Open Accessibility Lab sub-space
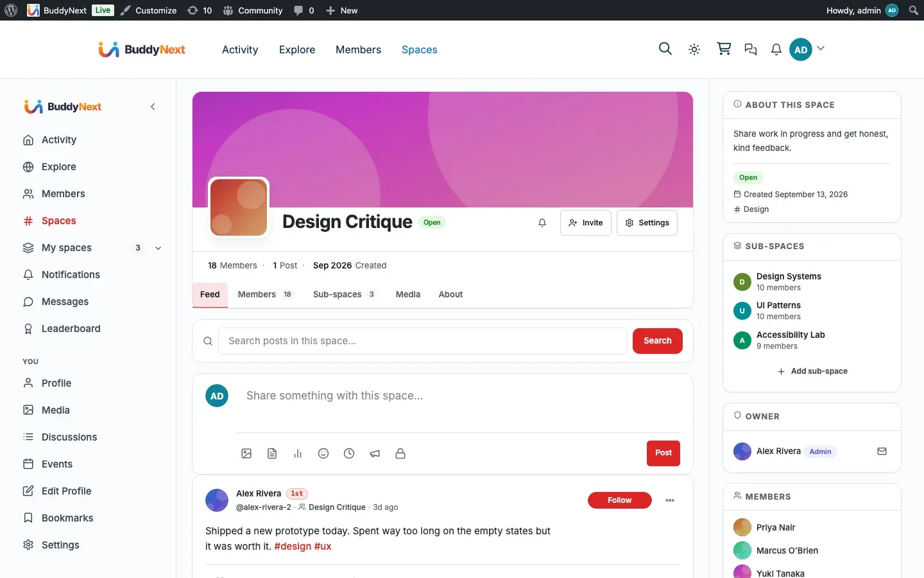Screen dimensions: 924x578 coord(791,335)
